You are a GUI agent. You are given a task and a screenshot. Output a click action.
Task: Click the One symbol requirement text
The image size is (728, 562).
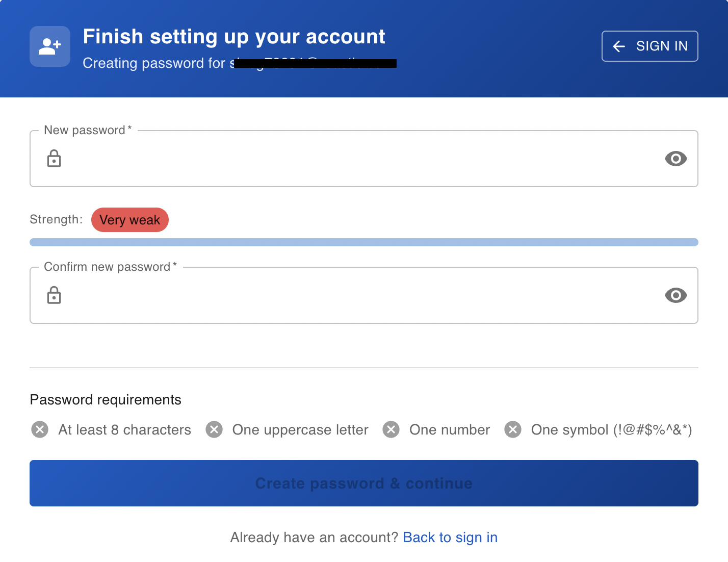point(611,430)
